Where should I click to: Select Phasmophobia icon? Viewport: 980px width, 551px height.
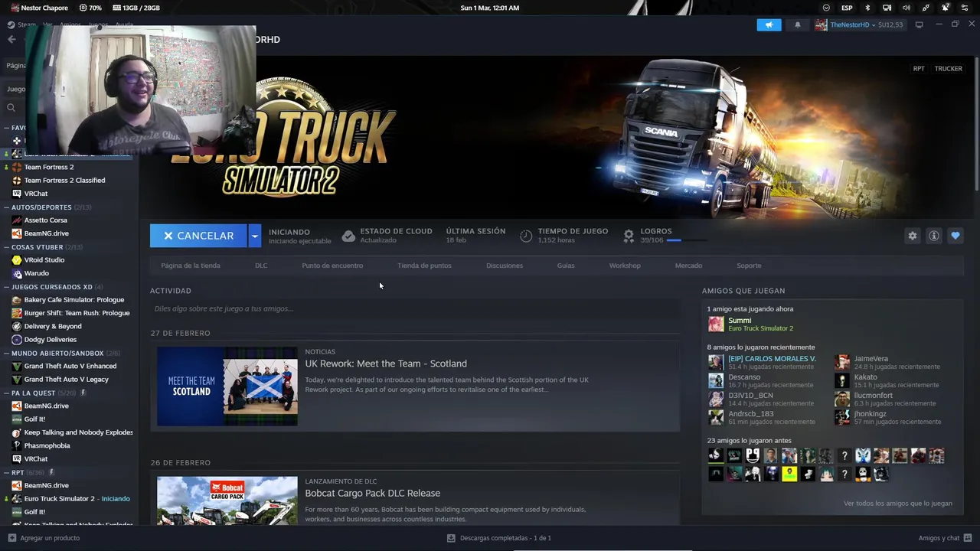pyautogui.click(x=17, y=445)
